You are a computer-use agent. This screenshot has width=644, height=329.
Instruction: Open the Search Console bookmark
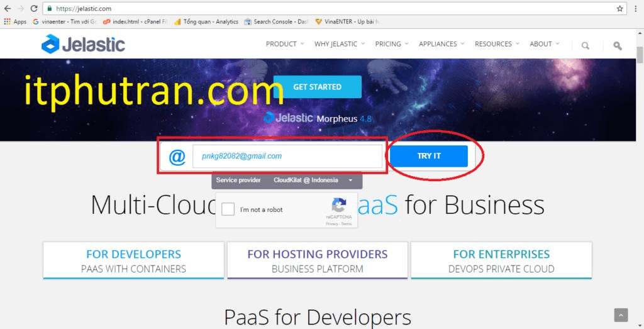click(276, 22)
